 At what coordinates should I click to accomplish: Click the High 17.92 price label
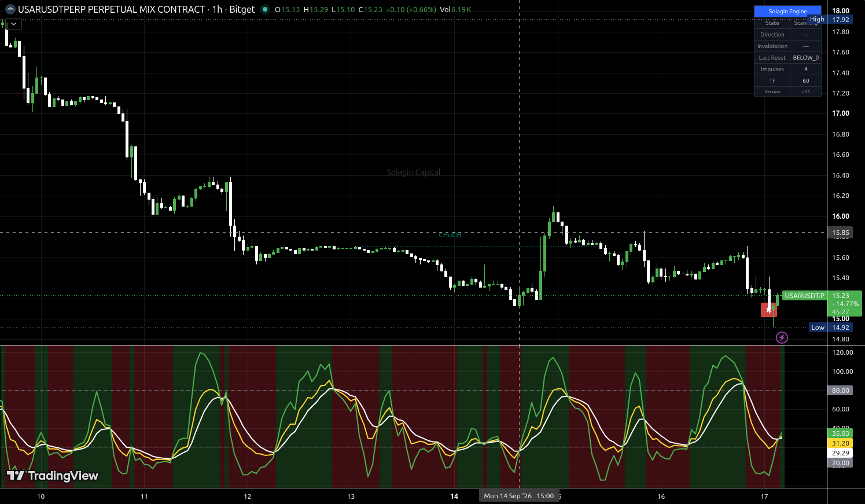tap(829, 20)
